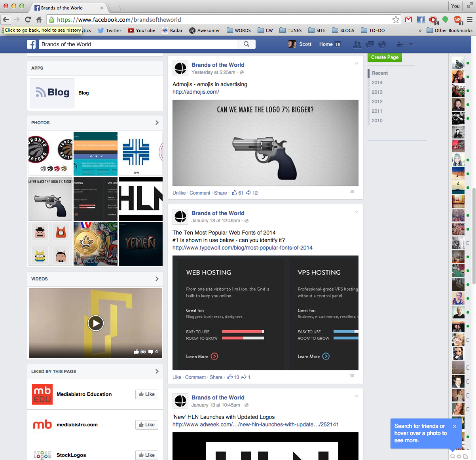Click the search magnifier in Facebook bar
Screen dimensions: 476x460
click(x=247, y=44)
